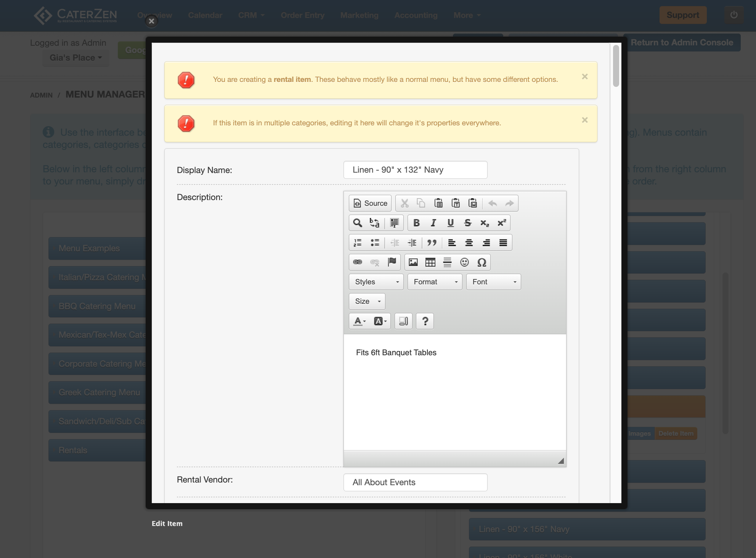Insert a smiley emoticon
This screenshot has height=558, width=756.
[x=464, y=262]
